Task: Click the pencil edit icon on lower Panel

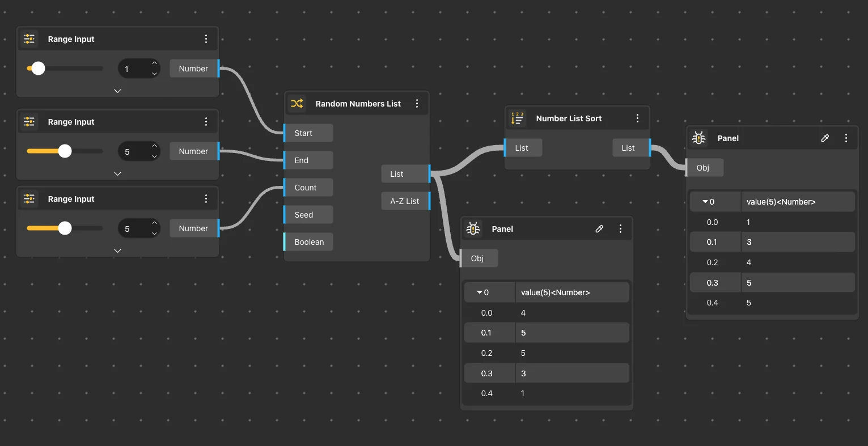Action: (x=599, y=229)
